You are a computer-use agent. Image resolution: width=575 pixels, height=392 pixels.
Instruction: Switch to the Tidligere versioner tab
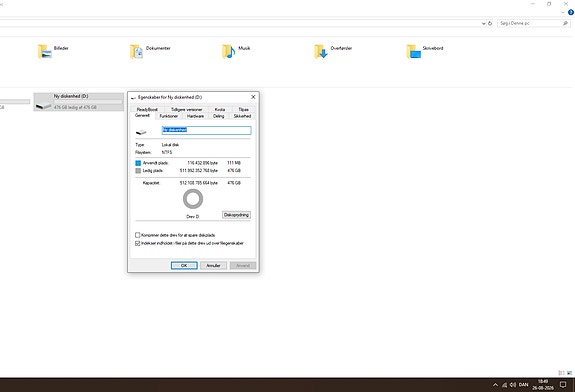tap(186, 109)
